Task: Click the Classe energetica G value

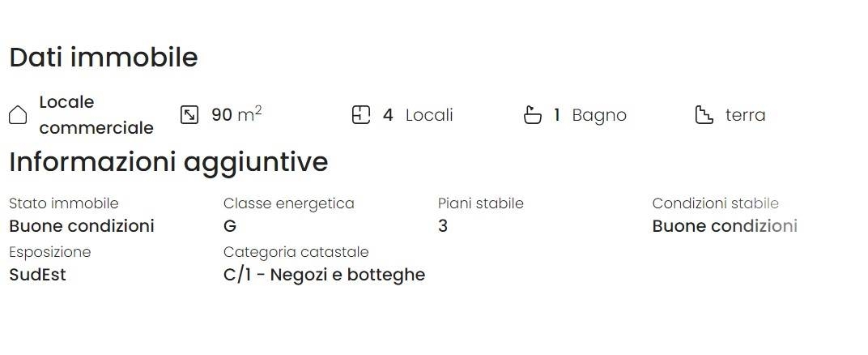Action: click(230, 226)
